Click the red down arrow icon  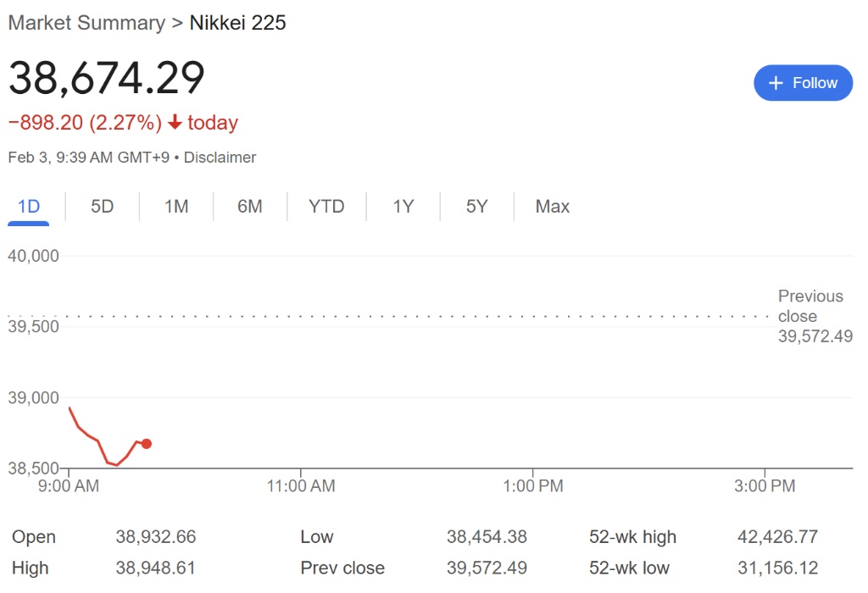[175, 122]
